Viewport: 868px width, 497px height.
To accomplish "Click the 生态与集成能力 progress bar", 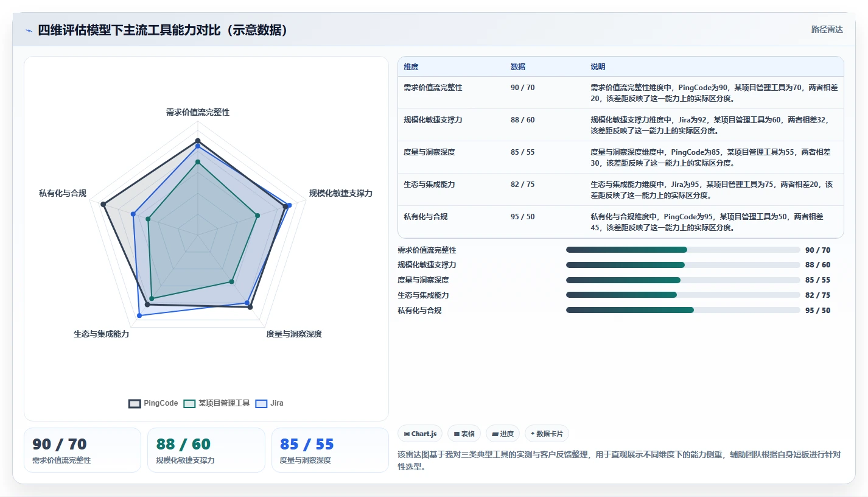I will coord(683,295).
